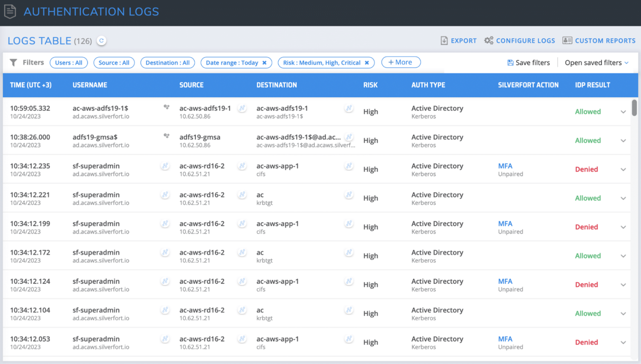This screenshot has width=641, height=364.
Task: Click the adfs19-gmsa$ username
Action: 95,137
